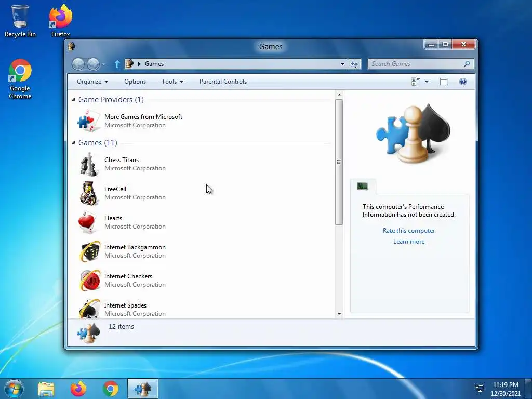Open the Options toolbar item

coord(135,82)
